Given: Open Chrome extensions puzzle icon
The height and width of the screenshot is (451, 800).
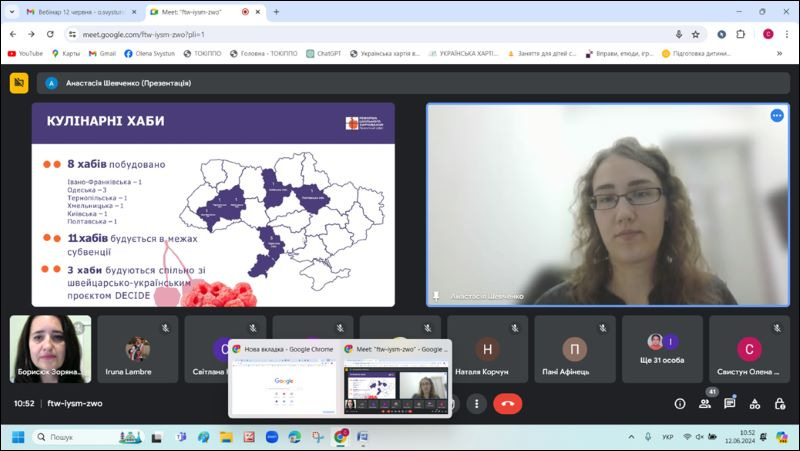Looking at the screenshot, I should pos(740,34).
